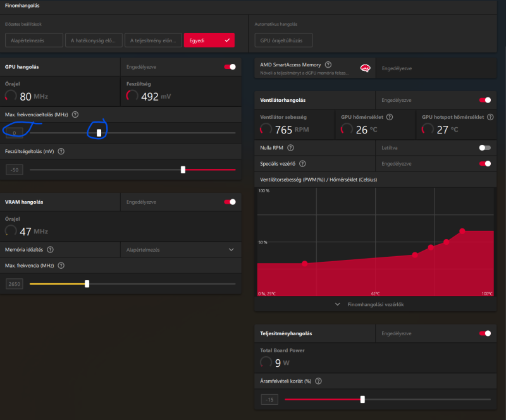The width and height of the screenshot is (506, 420).
Task: Click the Finomhangolás section title
Action: tap(22, 6)
